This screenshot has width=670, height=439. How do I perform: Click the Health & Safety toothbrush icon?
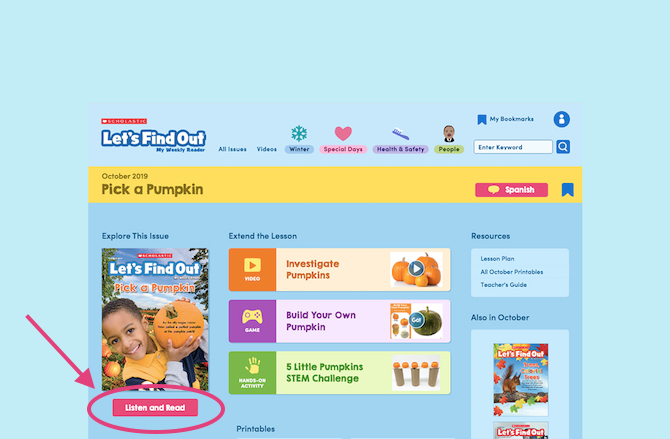click(x=400, y=134)
